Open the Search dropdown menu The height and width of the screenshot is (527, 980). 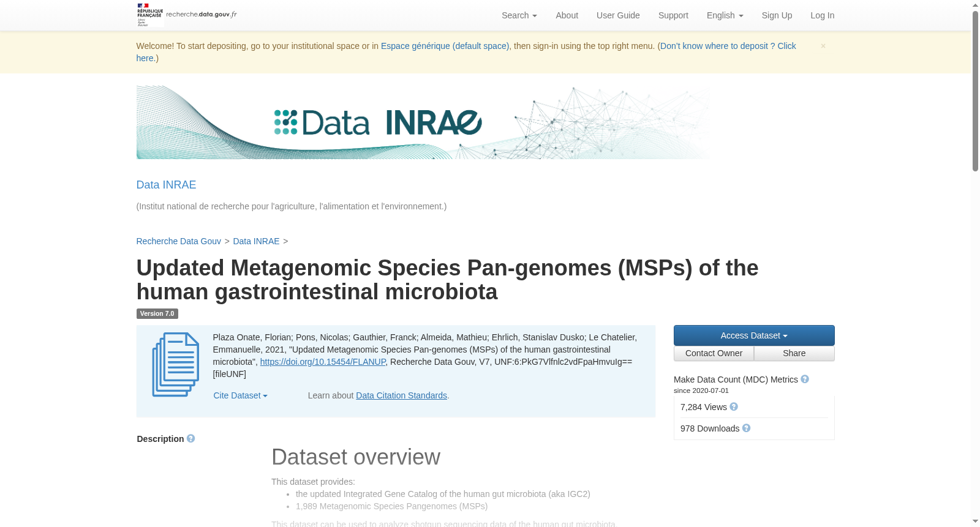click(x=519, y=15)
